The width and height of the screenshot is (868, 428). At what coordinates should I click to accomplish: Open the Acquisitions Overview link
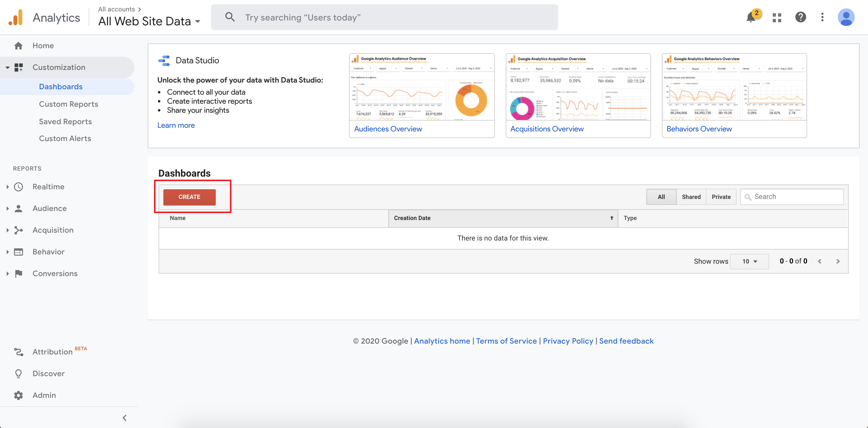coord(547,129)
